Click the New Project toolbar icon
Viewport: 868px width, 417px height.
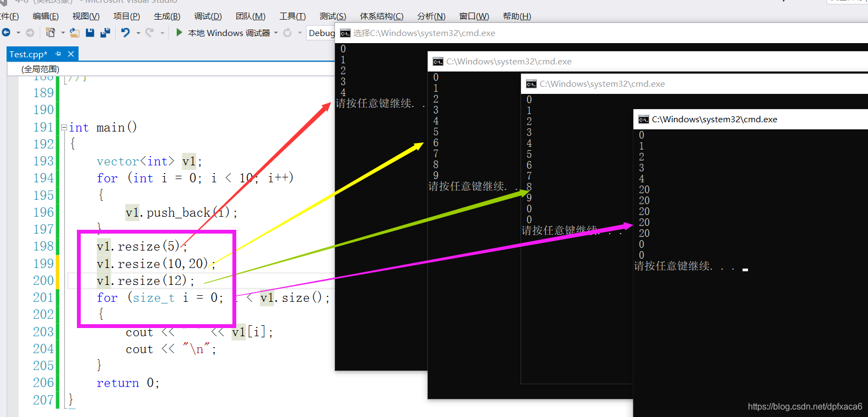(x=50, y=33)
